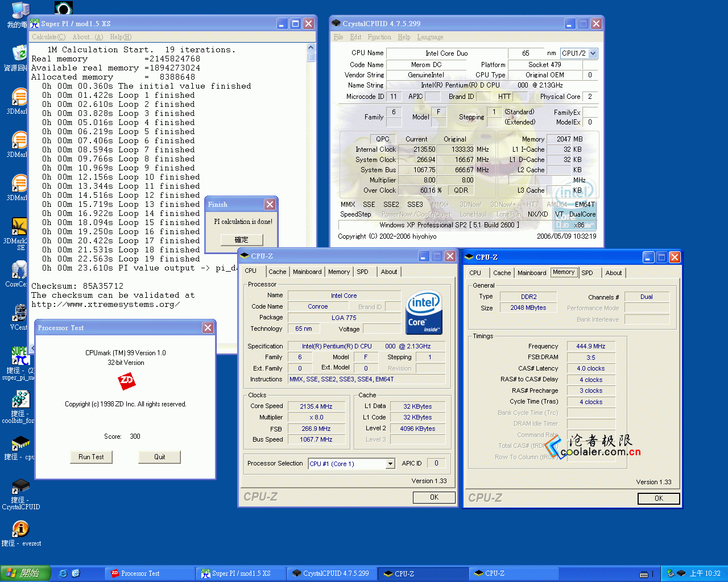Select the Mainboard tab in the CPU-Z window showing Processor info
The height and width of the screenshot is (582, 728).
click(307, 272)
